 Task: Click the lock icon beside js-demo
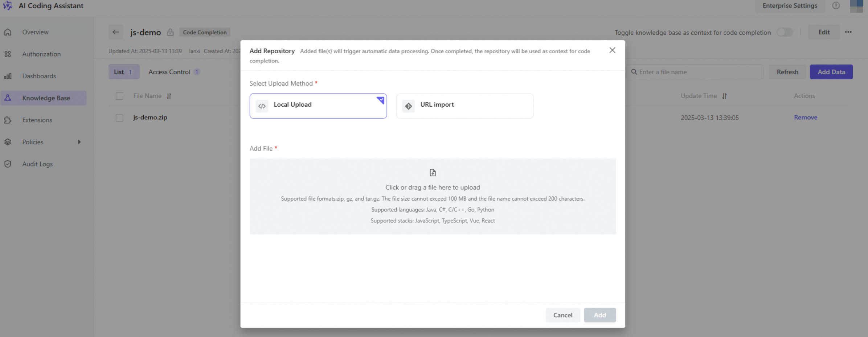170,32
